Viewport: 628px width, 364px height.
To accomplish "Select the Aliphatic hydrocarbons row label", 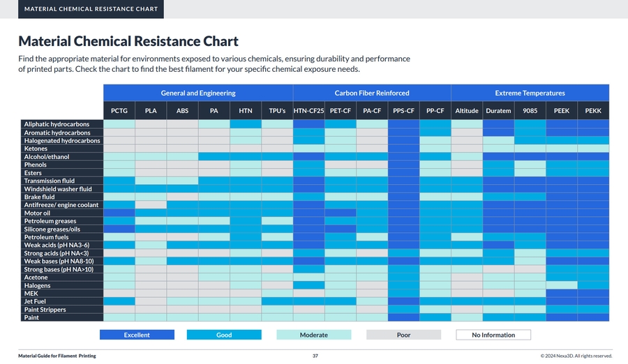I will pyautogui.click(x=57, y=124).
